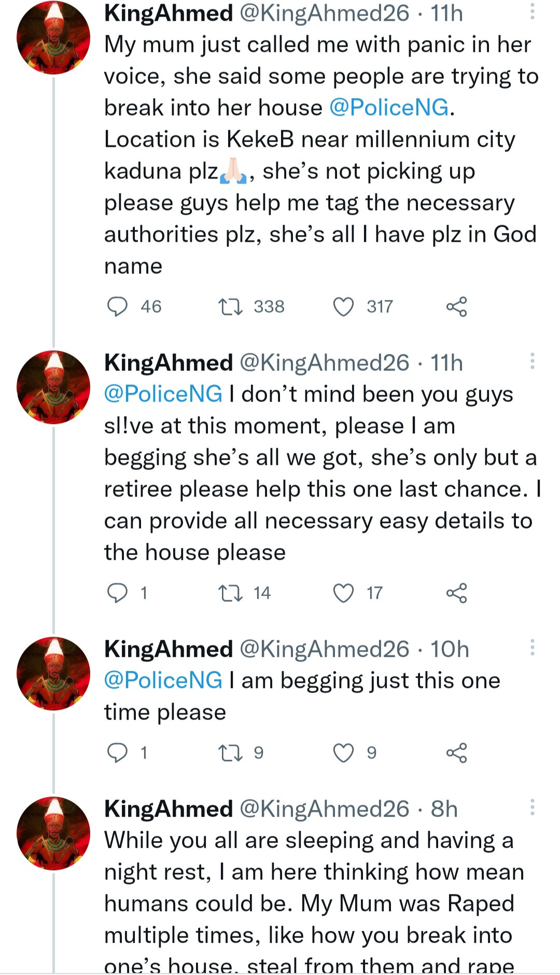This screenshot has width=560, height=975.
Task: Retweet the tweet with 14 retweets
Action: (230, 593)
